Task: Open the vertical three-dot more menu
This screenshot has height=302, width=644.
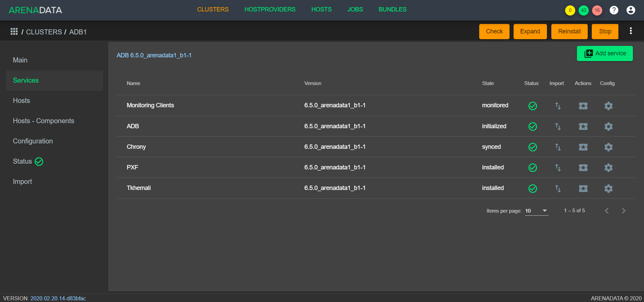Action: [631, 31]
